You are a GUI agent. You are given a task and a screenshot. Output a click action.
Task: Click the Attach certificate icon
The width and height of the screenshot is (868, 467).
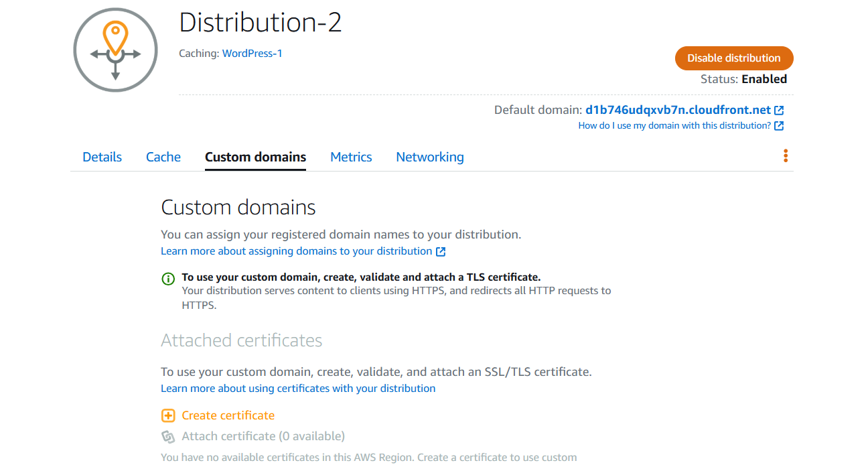coord(168,437)
